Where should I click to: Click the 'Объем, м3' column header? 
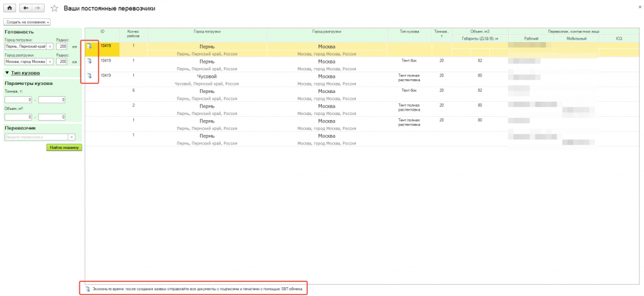480,31
